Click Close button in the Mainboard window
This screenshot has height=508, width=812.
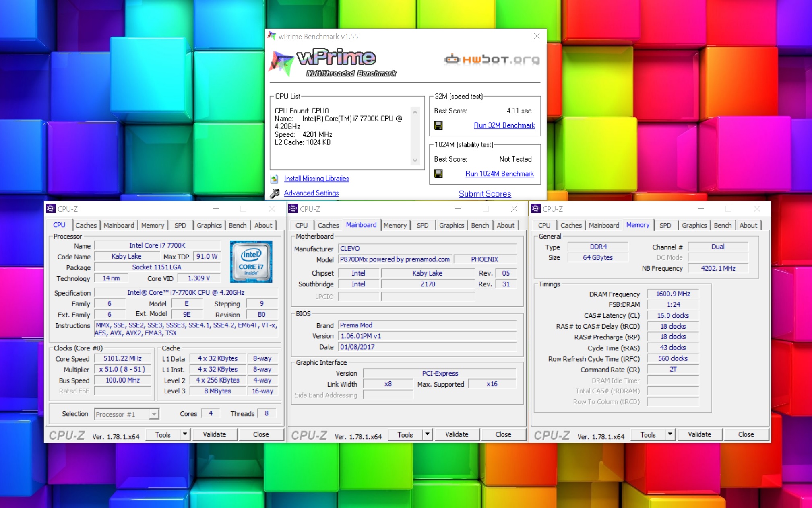(503, 434)
